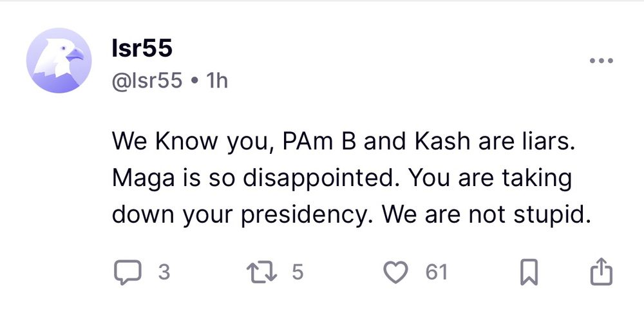Click the repost count of 5
The height and width of the screenshot is (311, 644).
297,272
